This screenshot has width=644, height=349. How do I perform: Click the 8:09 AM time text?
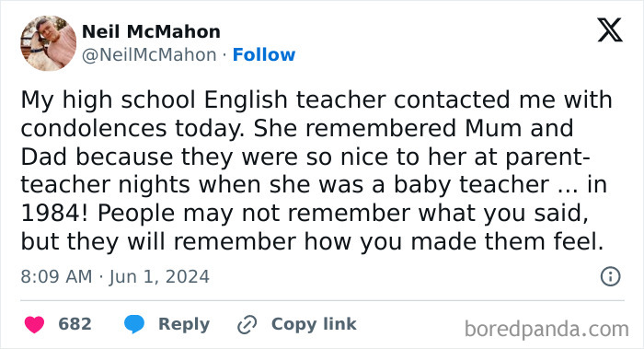pyautogui.click(x=57, y=276)
